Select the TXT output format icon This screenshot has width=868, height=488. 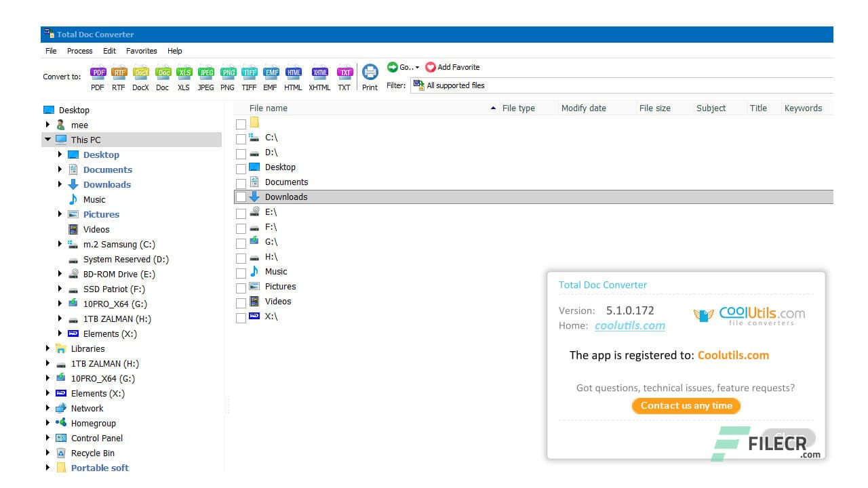[x=344, y=73]
